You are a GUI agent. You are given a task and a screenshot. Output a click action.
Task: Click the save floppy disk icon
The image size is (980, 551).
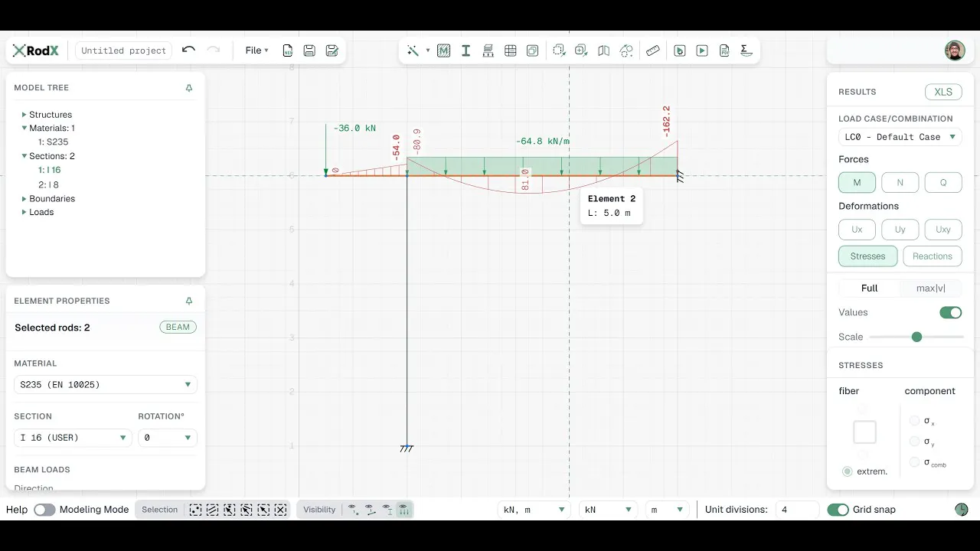tap(309, 51)
